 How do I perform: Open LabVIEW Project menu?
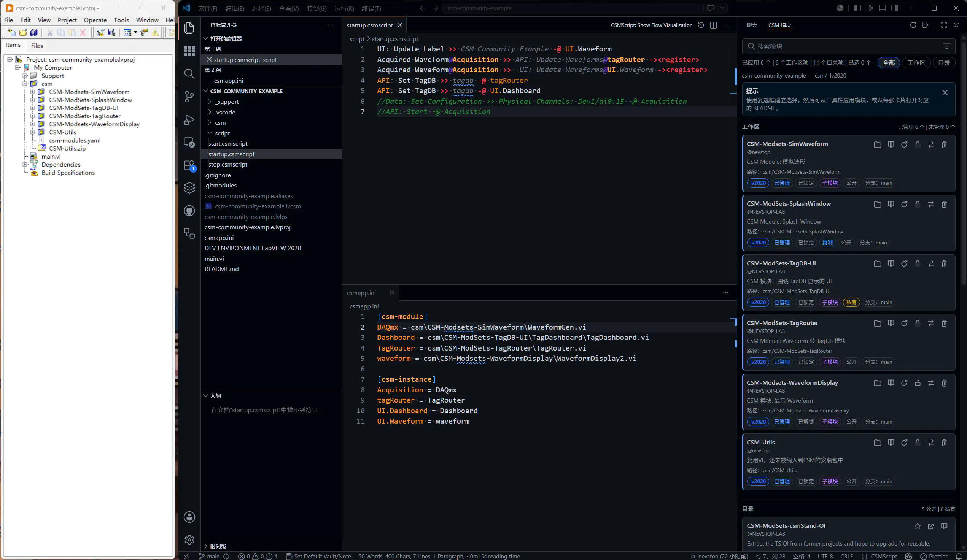point(67,20)
